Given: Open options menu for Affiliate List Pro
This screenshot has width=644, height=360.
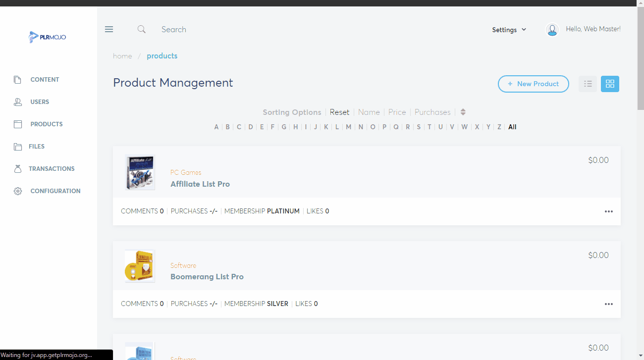Looking at the screenshot, I should 608,211.
